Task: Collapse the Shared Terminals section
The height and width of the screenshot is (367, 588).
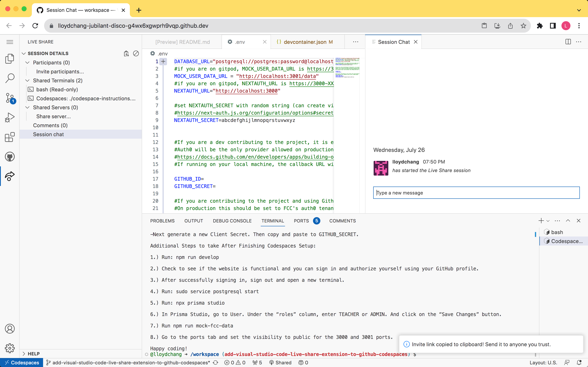Action: click(27, 80)
